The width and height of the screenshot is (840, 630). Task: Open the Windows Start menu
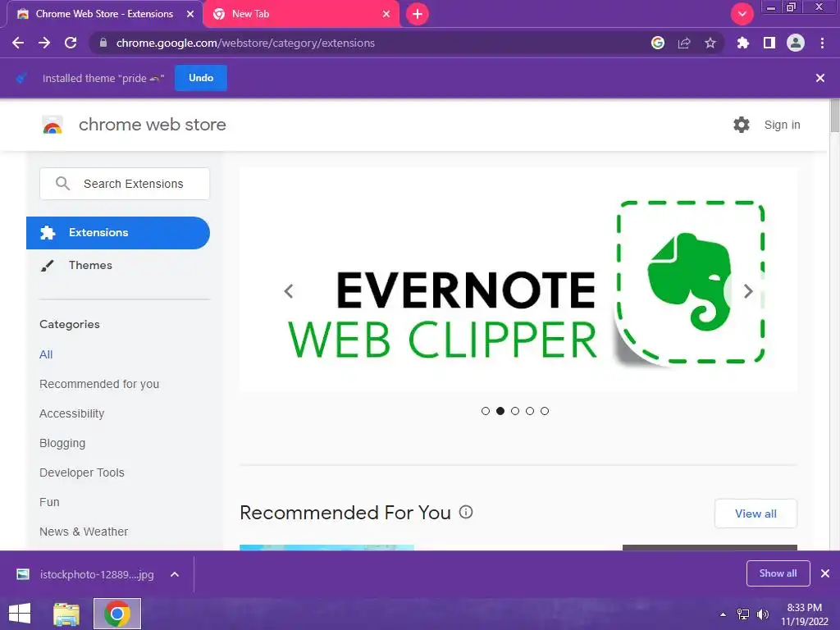20,614
